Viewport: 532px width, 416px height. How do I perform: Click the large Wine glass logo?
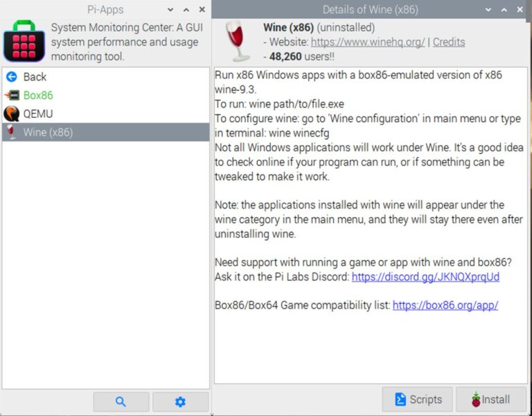(237, 42)
